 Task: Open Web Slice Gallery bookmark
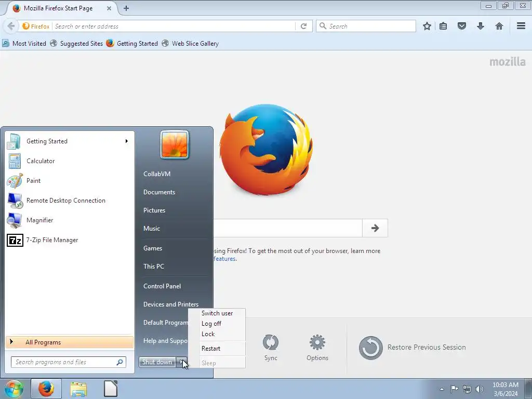(190, 44)
